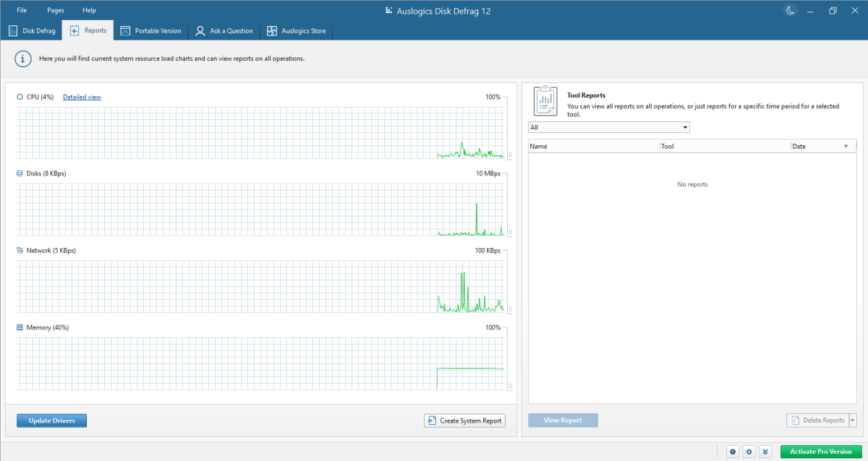Click the Auslogics Store icon

click(272, 31)
